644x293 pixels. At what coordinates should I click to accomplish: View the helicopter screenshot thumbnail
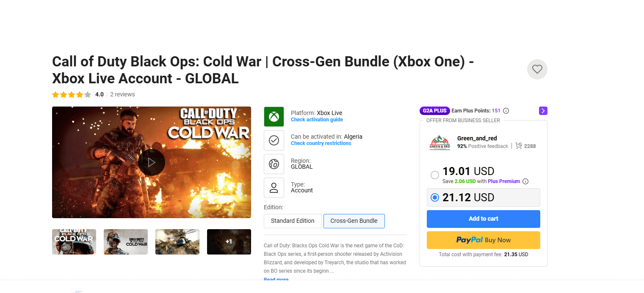tap(177, 242)
